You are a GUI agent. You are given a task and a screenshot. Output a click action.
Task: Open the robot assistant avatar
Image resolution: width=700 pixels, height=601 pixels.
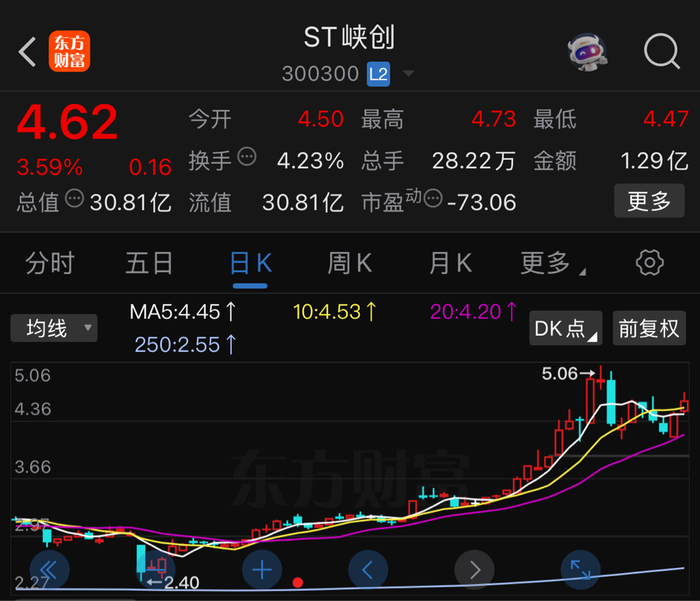pos(587,52)
